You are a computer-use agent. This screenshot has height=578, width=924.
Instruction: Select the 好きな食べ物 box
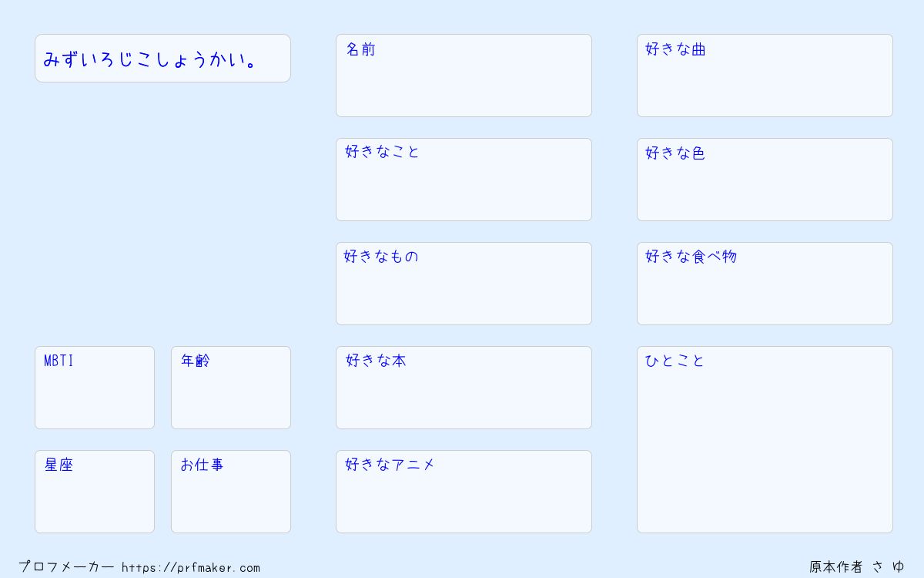(x=765, y=284)
